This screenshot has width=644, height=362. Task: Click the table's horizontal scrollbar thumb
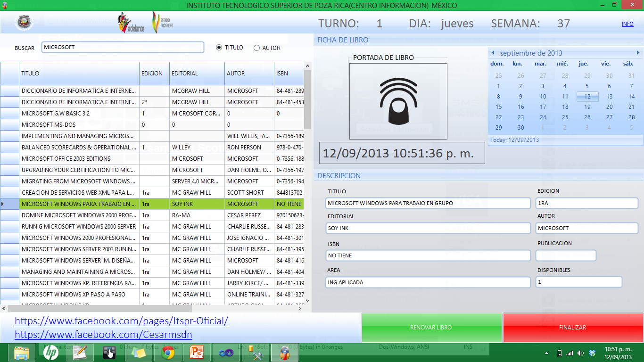(x=100, y=309)
